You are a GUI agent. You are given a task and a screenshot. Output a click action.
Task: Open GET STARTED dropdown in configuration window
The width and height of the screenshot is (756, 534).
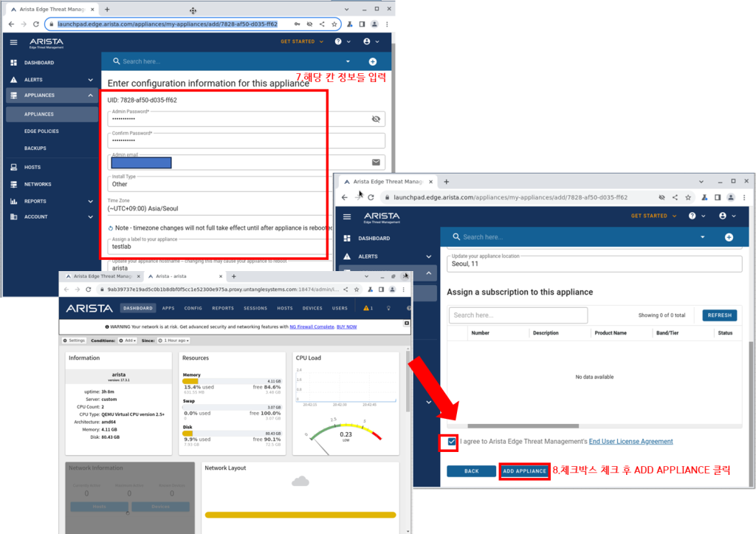(302, 41)
